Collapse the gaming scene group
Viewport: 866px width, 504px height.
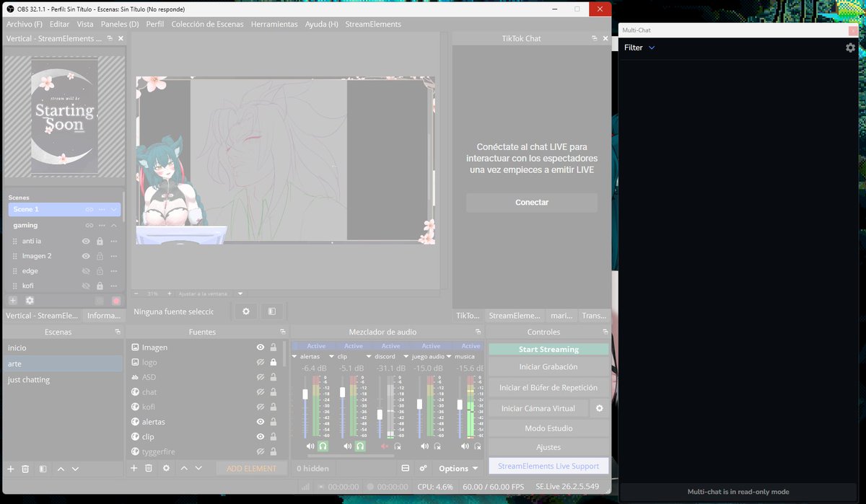coord(114,226)
